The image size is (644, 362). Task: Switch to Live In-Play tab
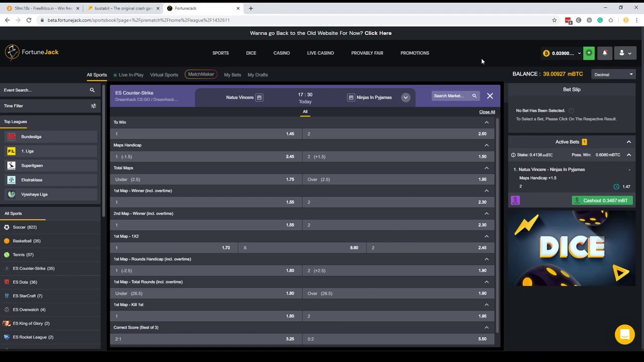[x=128, y=75]
